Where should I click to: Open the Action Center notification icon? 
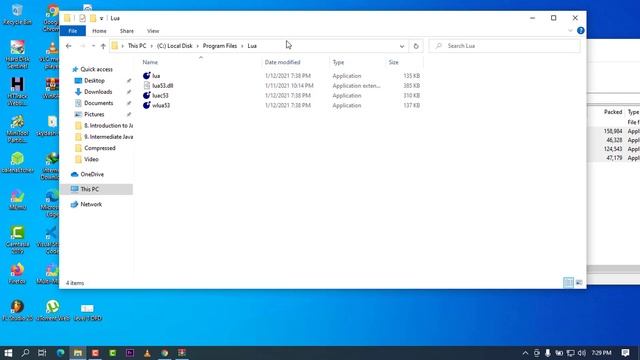(625, 353)
